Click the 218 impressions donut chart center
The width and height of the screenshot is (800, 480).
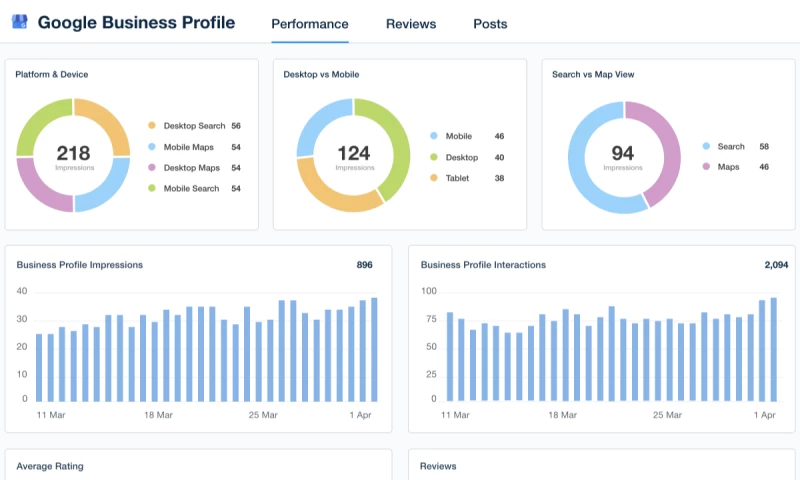[x=73, y=156]
